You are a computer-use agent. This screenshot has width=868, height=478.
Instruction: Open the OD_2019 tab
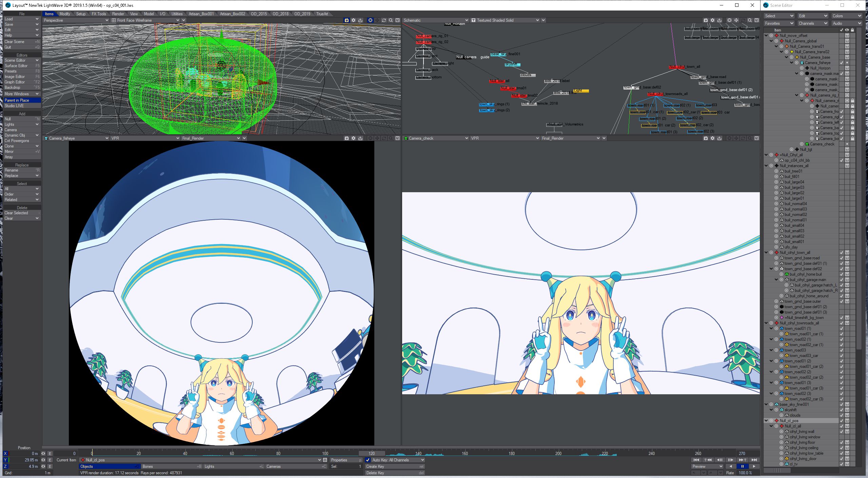[302, 14]
